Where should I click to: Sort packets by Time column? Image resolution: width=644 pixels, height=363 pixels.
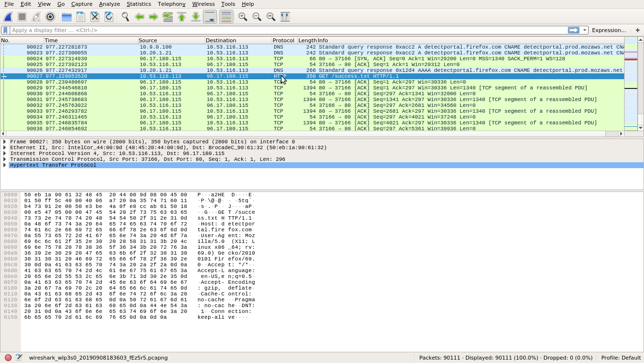91,40
